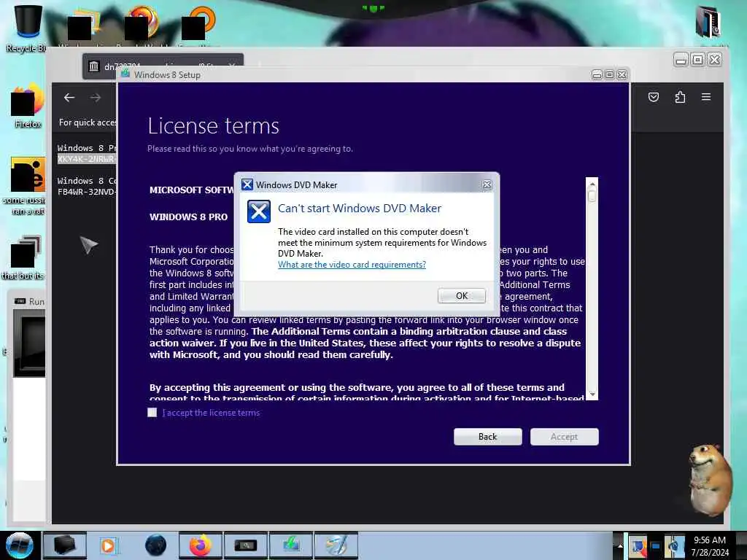Select the Firefox desktop shortcut
Image resolution: width=747 pixels, height=560 pixels.
click(x=27, y=106)
